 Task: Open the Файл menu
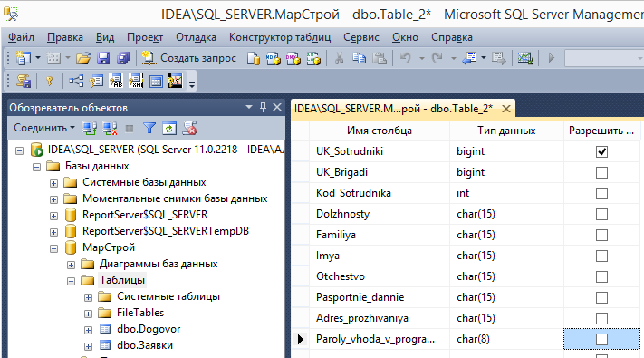(x=21, y=37)
